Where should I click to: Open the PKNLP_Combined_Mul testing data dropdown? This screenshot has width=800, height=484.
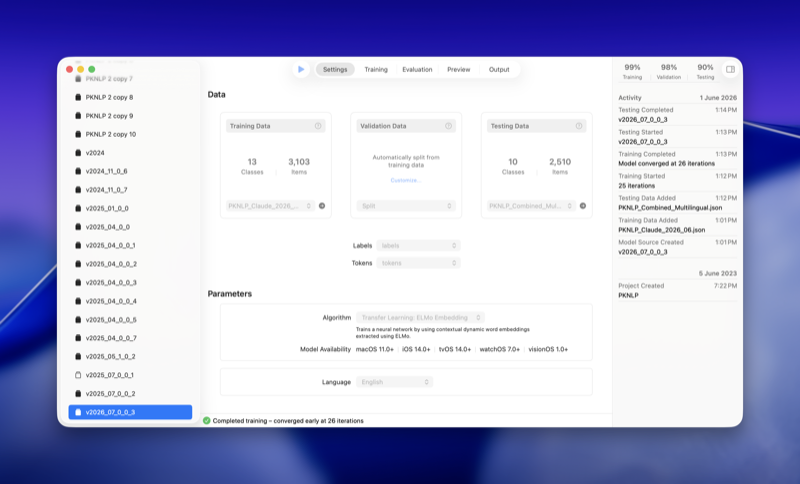[531, 206]
